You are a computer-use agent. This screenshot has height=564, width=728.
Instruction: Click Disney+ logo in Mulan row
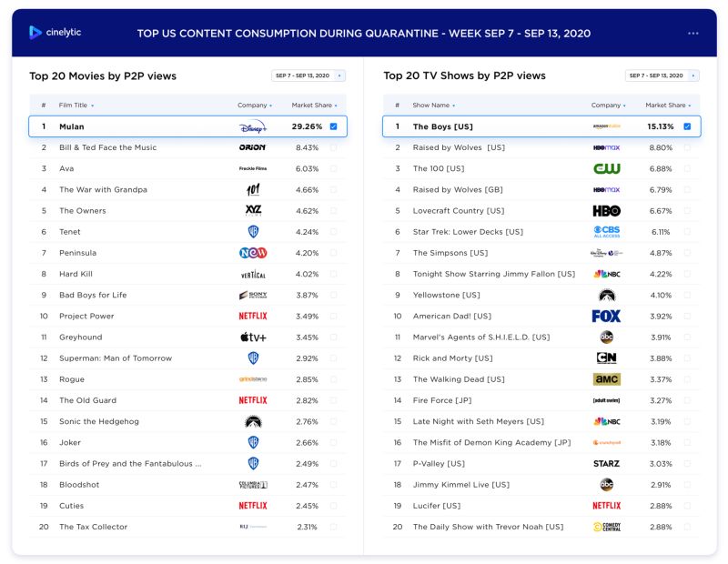[x=253, y=126]
